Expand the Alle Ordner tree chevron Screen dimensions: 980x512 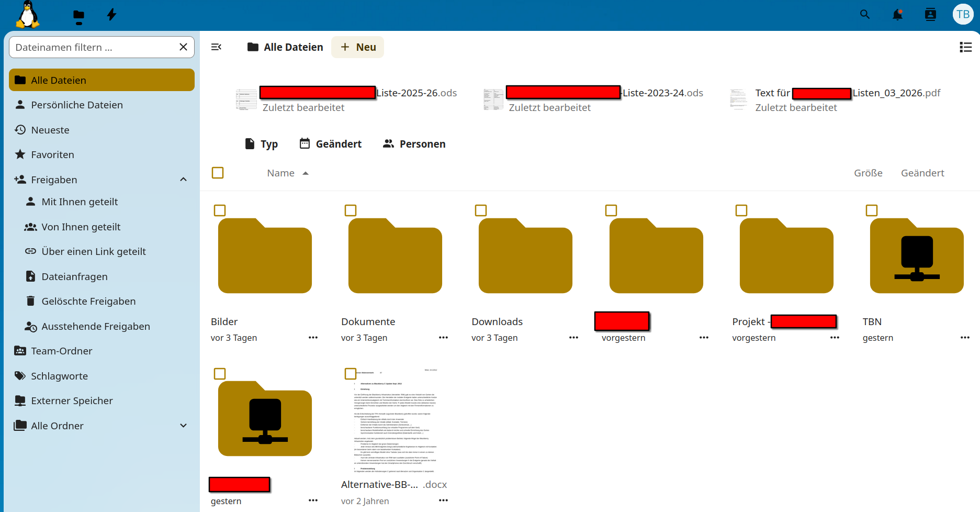point(183,426)
